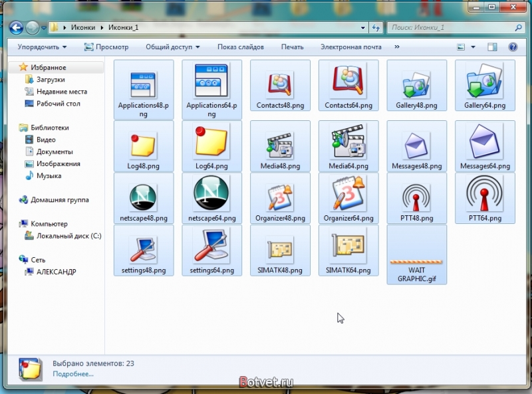532x394 pixels.
Task: Click the search magnifier icon
Action: point(518,27)
